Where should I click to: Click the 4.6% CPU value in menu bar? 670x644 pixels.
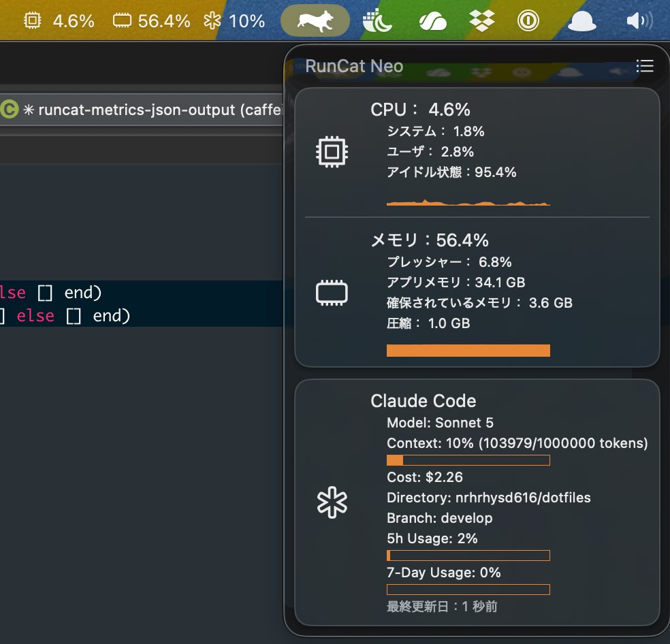coord(74,21)
